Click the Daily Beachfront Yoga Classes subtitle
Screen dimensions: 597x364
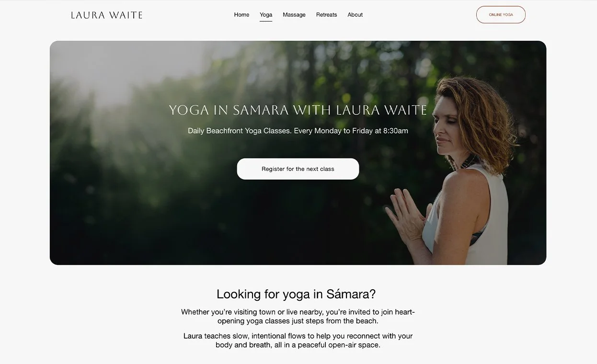(x=298, y=131)
